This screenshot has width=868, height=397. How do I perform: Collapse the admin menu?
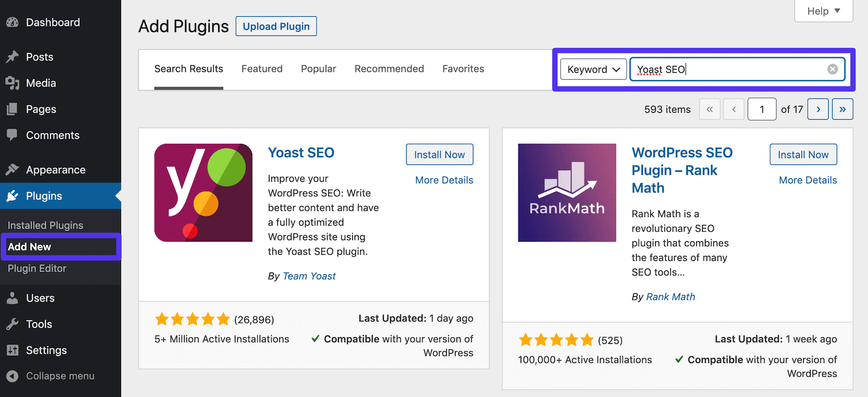point(13,376)
